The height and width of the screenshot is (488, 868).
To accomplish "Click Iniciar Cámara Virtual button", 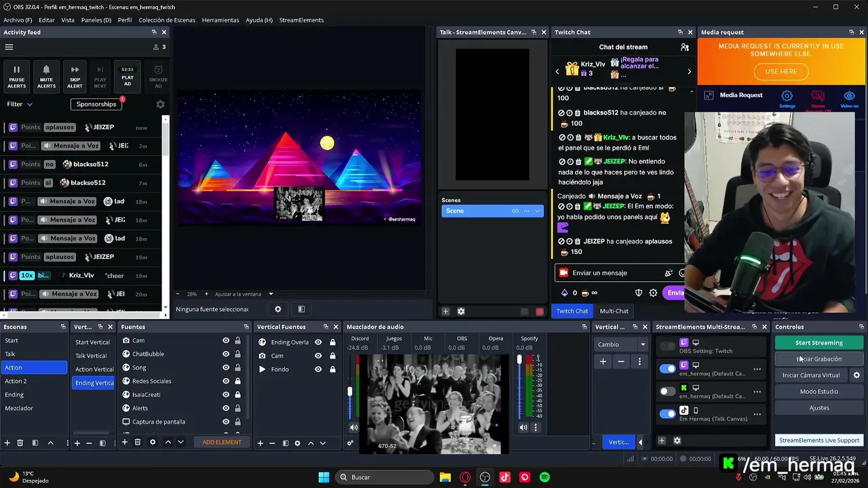I will (x=811, y=375).
